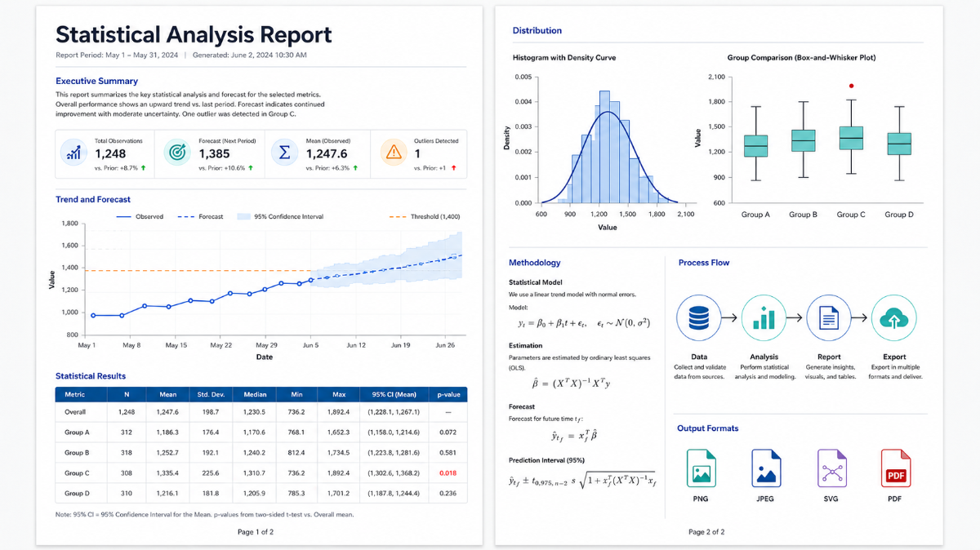Select the PNG file format icon
This screenshot has height=550, width=980.
click(x=701, y=468)
